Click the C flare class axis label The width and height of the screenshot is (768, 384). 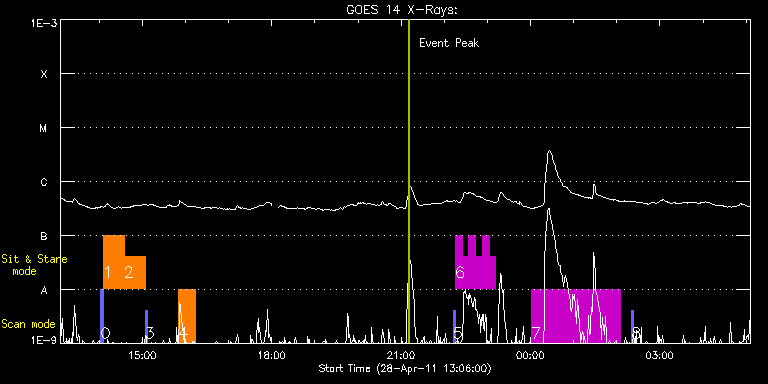[44, 182]
